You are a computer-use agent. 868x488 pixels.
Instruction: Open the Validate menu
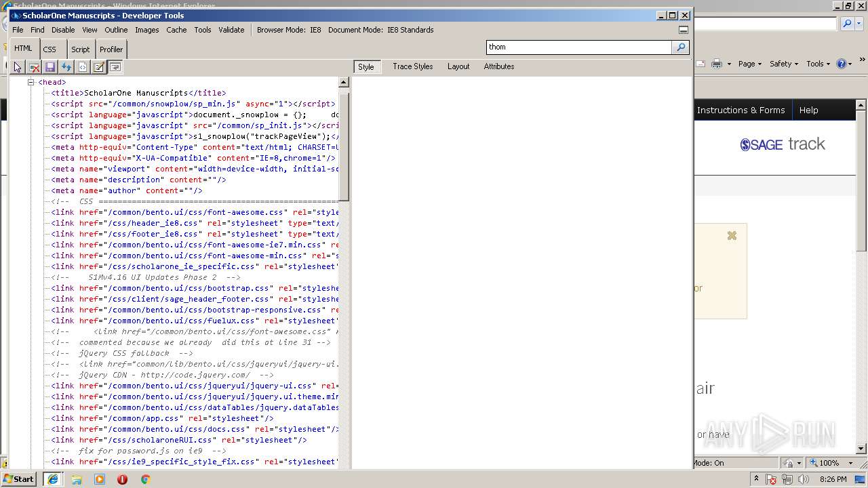[x=231, y=30]
